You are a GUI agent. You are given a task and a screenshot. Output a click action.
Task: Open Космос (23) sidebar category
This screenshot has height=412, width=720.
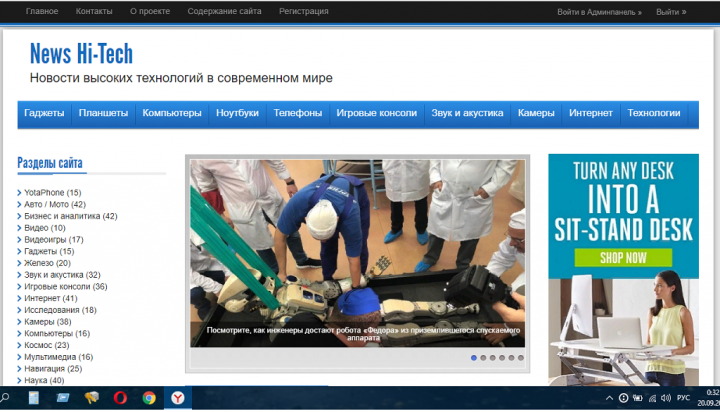46,345
